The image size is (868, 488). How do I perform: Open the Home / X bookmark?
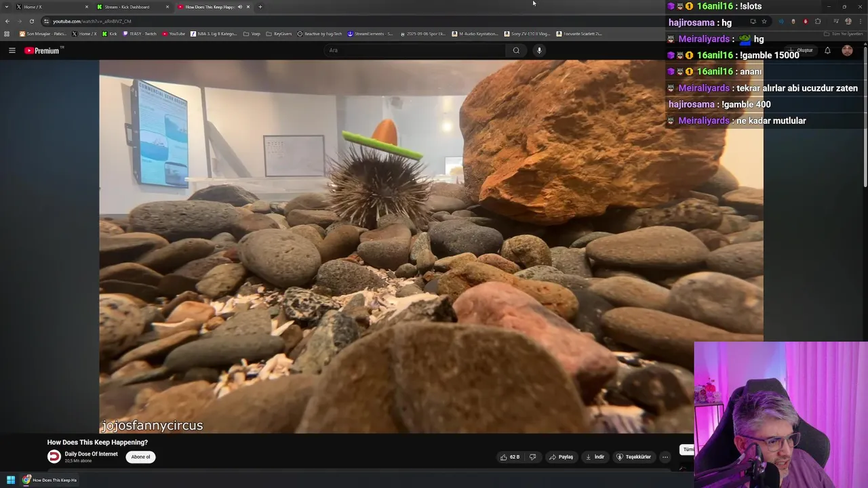(84, 34)
